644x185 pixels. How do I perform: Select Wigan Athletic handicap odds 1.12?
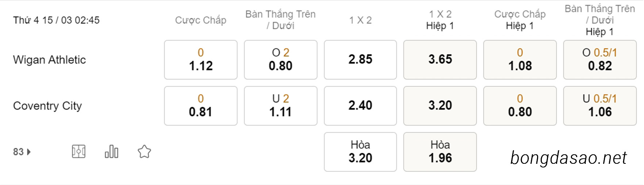[201, 60]
